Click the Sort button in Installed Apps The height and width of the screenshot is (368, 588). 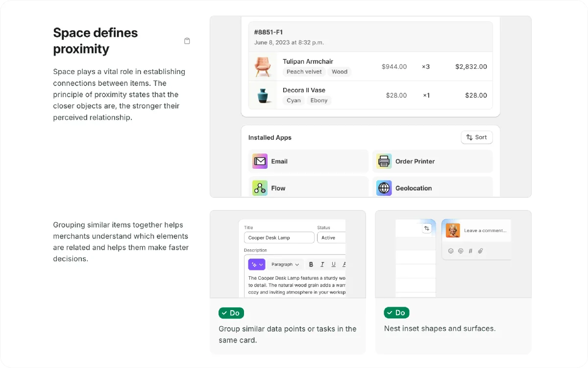(476, 137)
